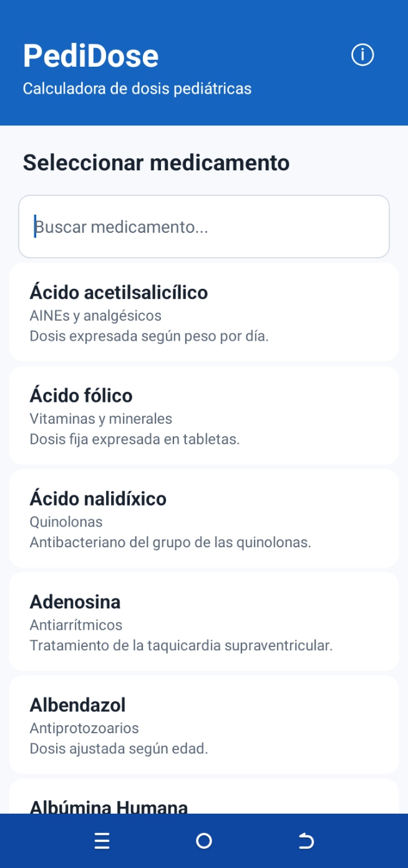
Task: Click the Calculadora de dosis pediátricas subtitle
Action: click(137, 89)
